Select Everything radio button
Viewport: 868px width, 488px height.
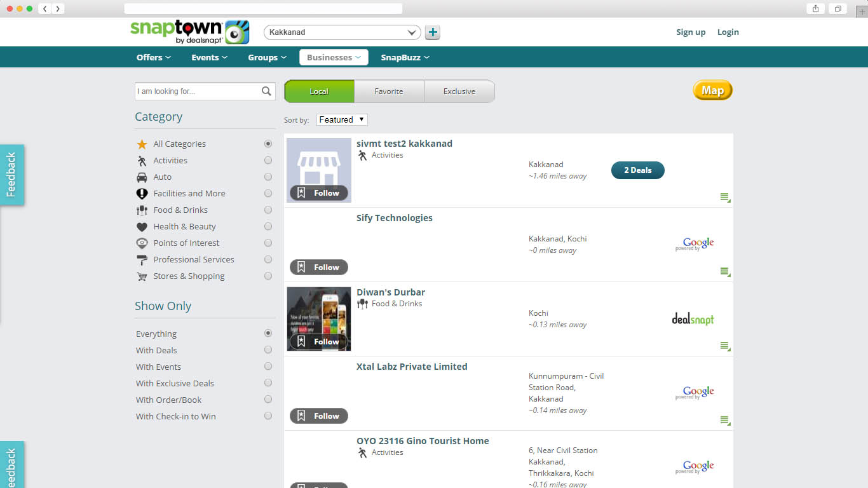click(x=268, y=334)
